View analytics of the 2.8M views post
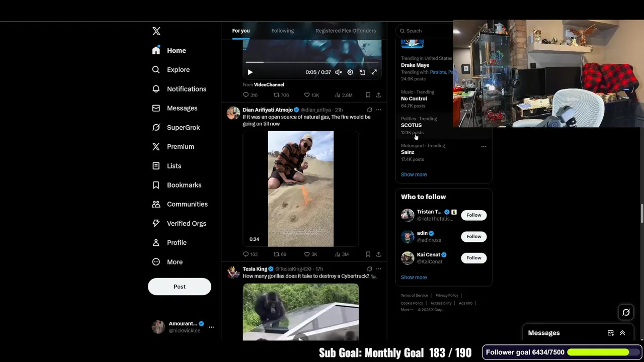Screen dimensions: 644x362 343,95
